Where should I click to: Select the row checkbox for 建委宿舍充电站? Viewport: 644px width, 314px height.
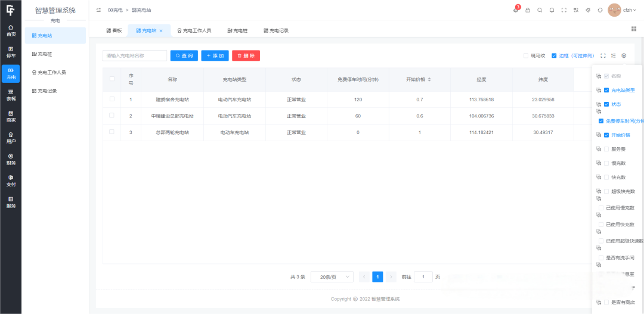(x=112, y=99)
